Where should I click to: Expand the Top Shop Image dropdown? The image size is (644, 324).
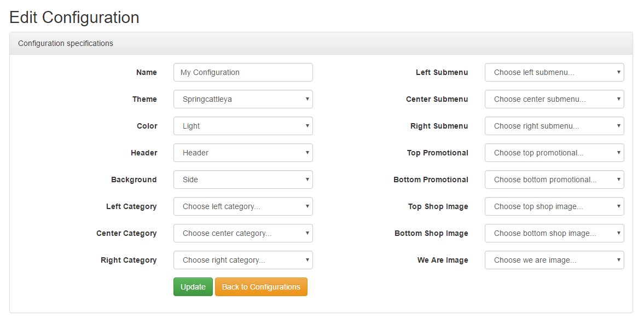[554, 206]
